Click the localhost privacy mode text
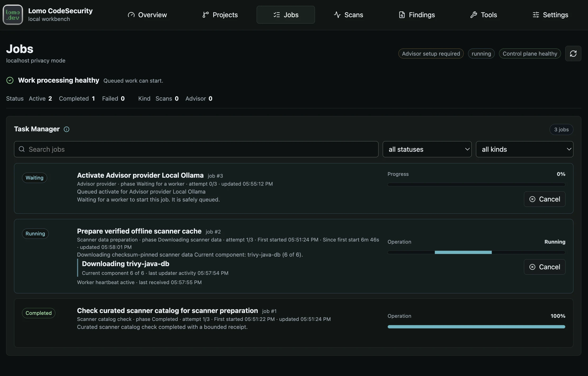The width and height of the screenshot is (588, 376). [x=36, y=61]
